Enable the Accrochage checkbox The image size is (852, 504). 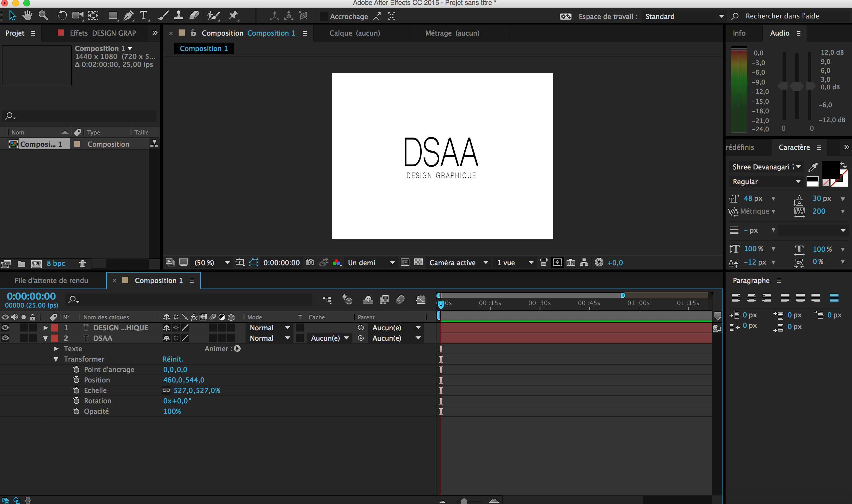pos(324,16)
